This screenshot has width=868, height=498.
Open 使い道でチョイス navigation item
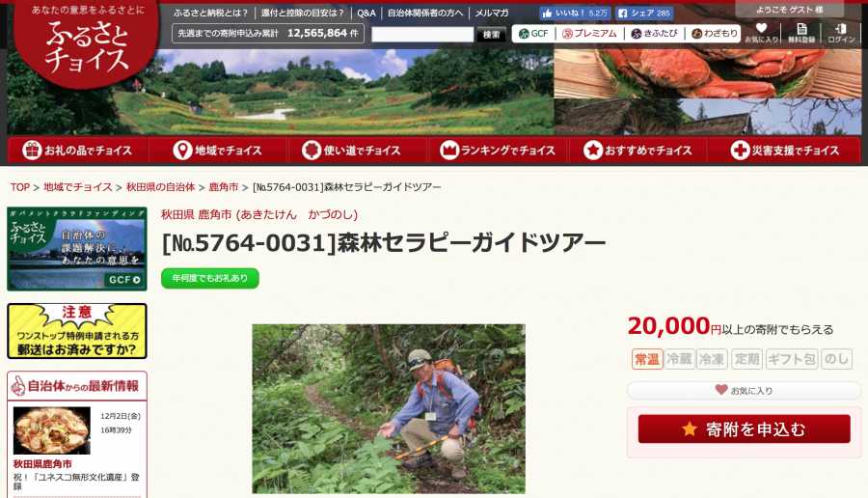357,151
